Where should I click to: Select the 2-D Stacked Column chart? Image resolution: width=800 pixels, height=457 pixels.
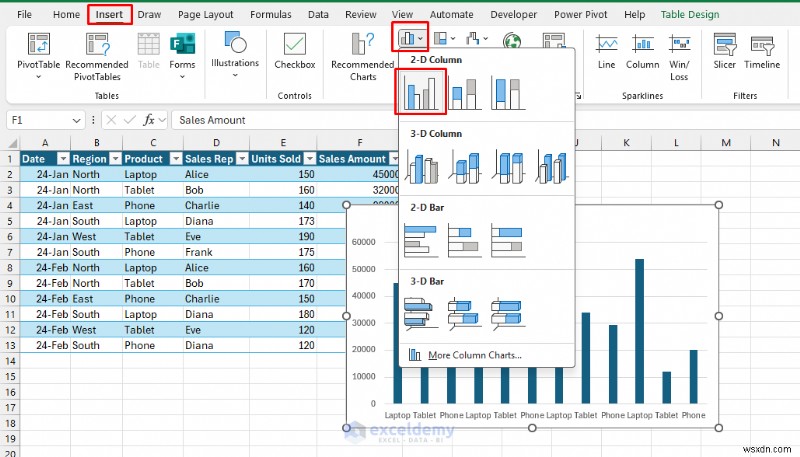click(464, 92)
